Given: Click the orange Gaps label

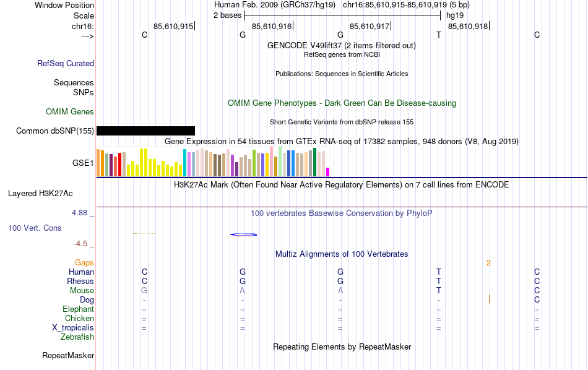Looking at the screenshot, I should [84, 263].
